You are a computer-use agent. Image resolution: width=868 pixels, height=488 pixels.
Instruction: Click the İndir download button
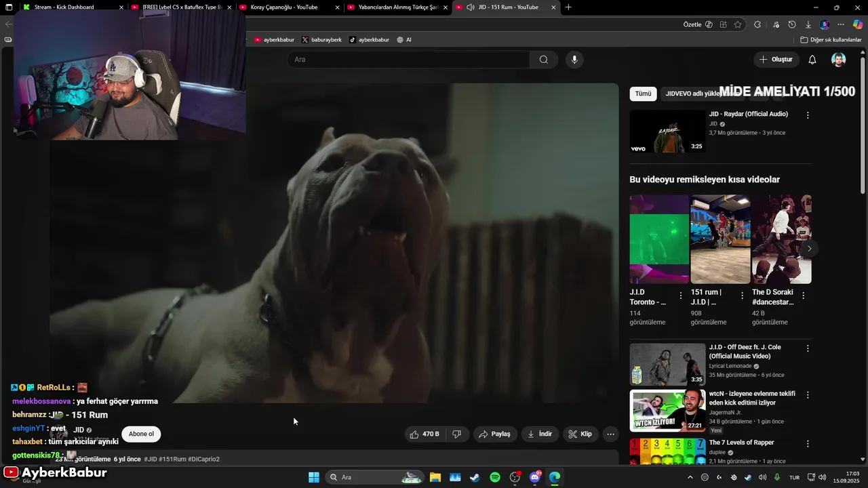click(x=539, y=434)
